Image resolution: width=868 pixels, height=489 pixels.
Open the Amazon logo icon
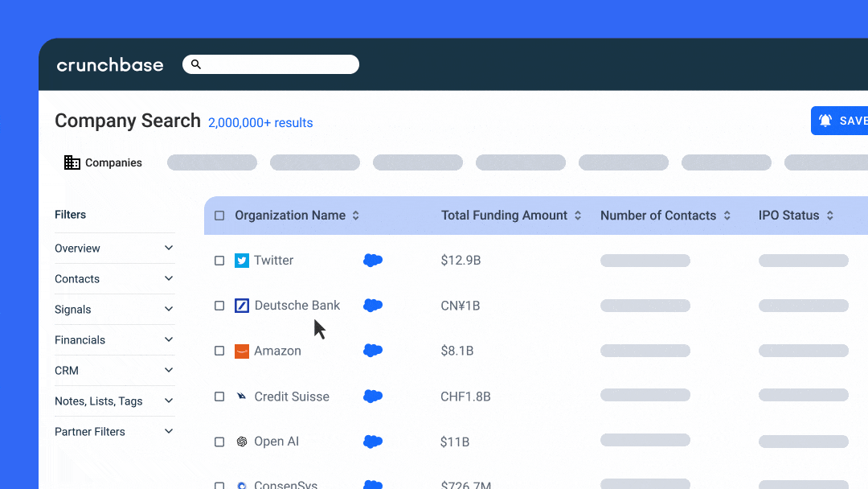tap(242, 351)
